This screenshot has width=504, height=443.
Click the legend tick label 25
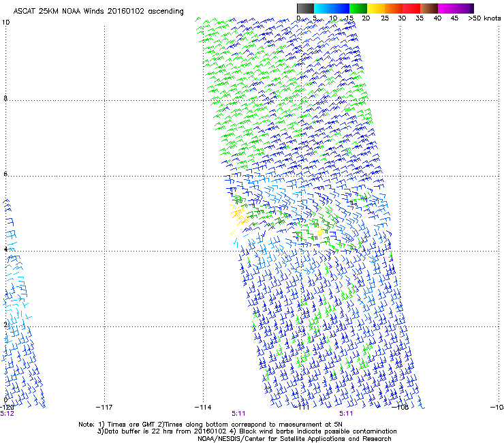click(x=385, y=18)
